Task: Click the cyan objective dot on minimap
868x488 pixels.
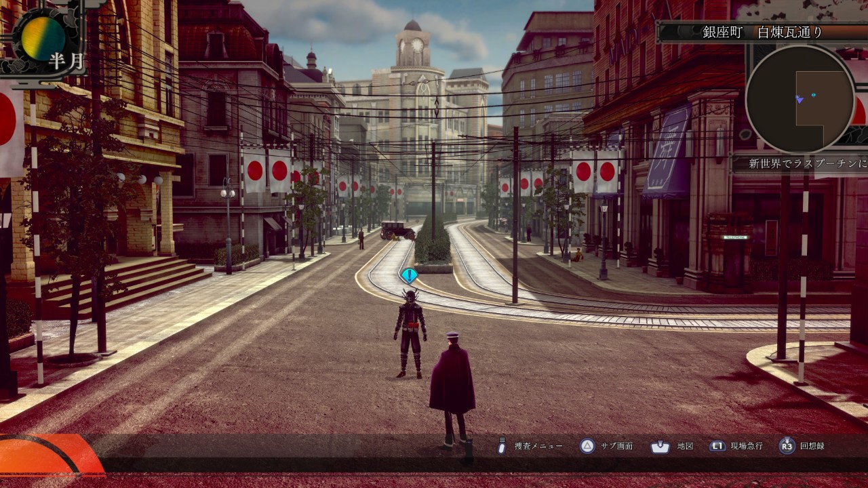Action: (814, 95)
